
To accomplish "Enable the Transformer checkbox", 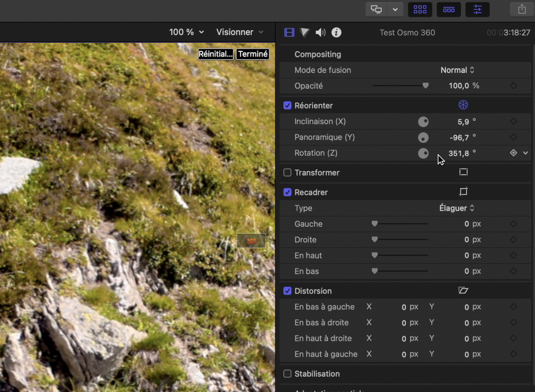I will pyautogui.click(x=288, y=173).
